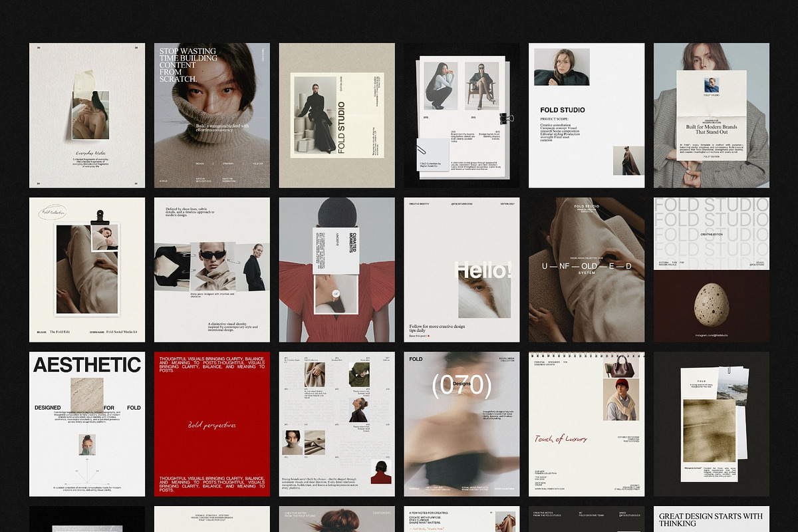The image size is (798, 532).
Task: Click the 'Bold perspectives' script text
Action: [x=212, y=425]
